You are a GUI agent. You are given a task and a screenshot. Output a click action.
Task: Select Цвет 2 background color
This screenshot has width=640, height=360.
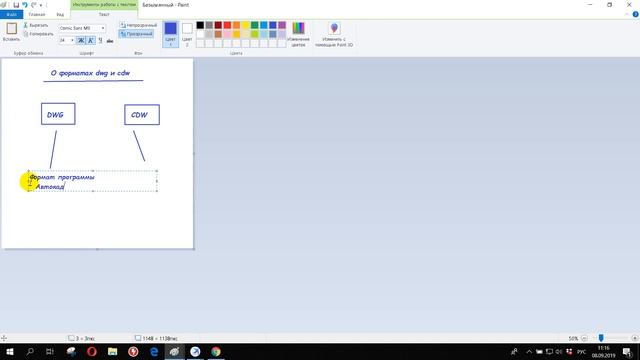(187, 34)
